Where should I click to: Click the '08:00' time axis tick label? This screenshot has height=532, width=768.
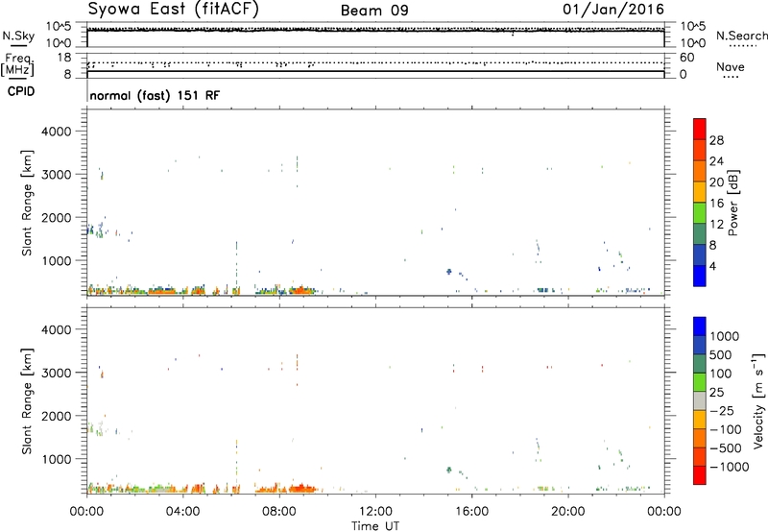point(279,512)
